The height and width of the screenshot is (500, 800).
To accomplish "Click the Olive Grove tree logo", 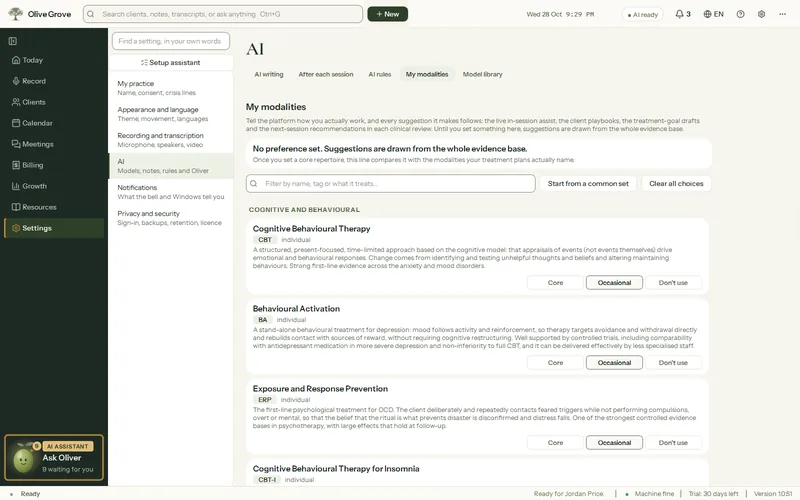I will (x=16, y=14).
